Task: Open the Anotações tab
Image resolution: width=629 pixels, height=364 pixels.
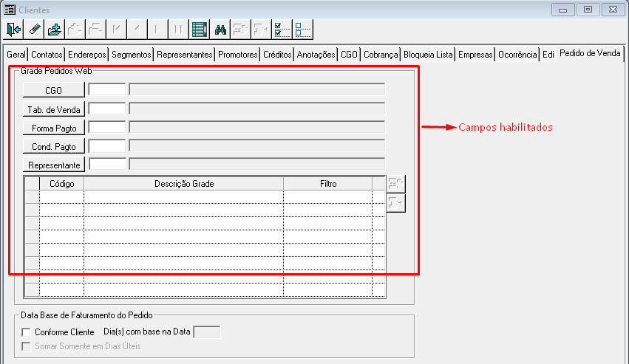Action: 316,55
